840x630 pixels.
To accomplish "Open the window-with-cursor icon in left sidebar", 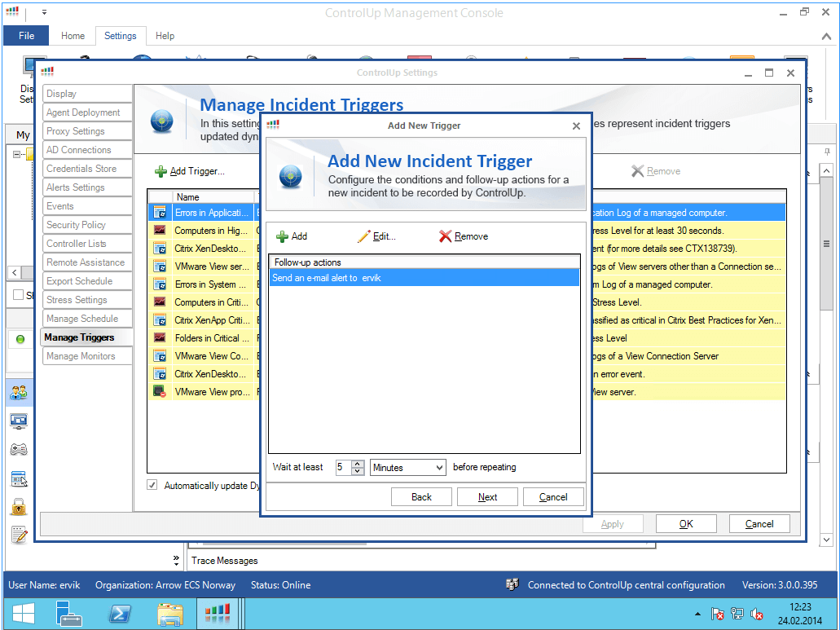I will click(19, 478).
